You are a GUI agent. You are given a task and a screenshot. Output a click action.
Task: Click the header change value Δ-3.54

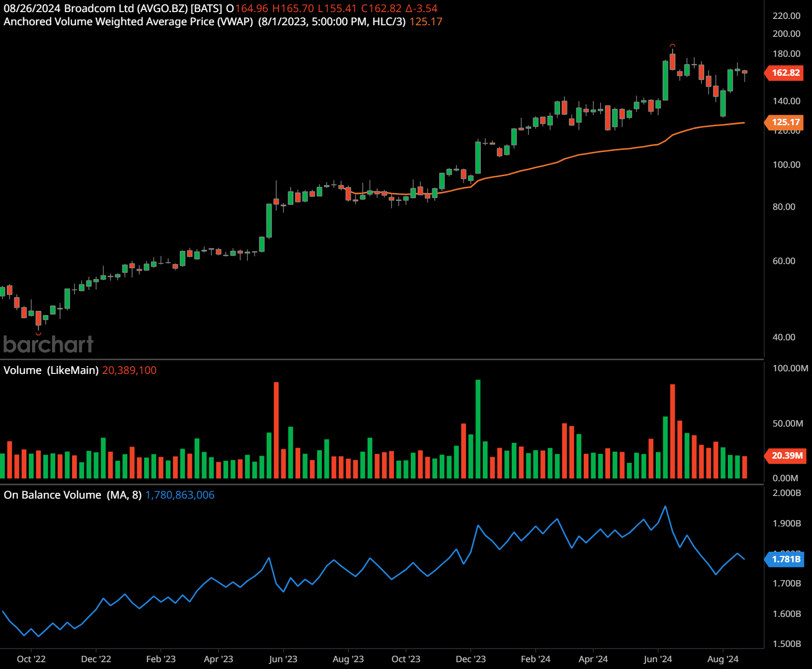pyautogui.click(x=421, y=8)
